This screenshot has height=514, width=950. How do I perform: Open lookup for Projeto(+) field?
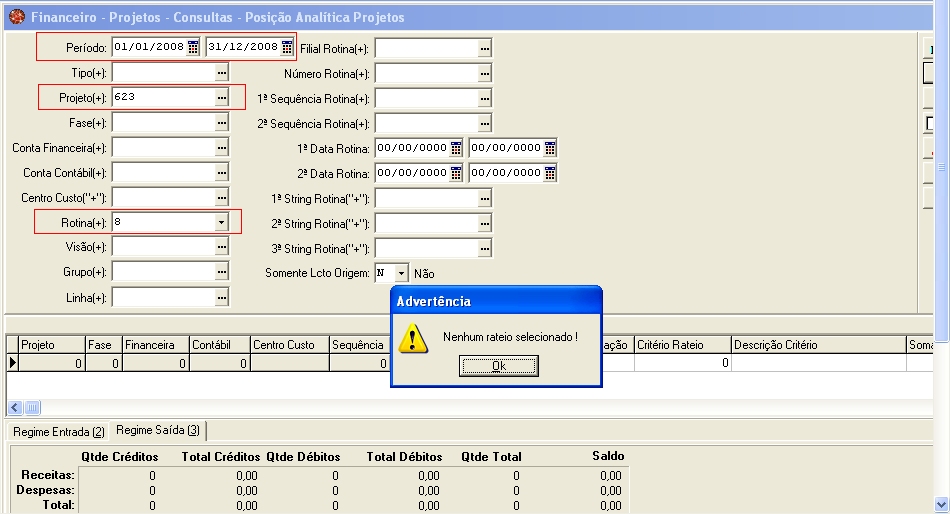222,98
